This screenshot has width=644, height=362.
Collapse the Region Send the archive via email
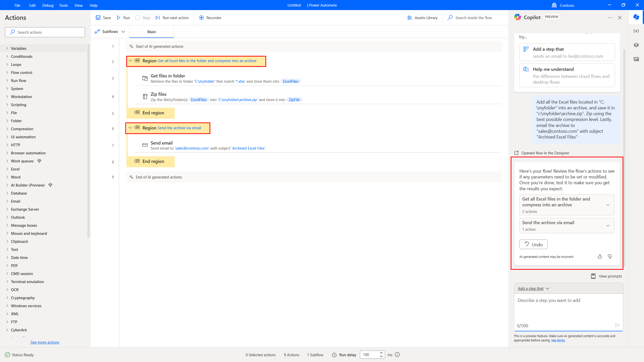[x=130, y=128]
